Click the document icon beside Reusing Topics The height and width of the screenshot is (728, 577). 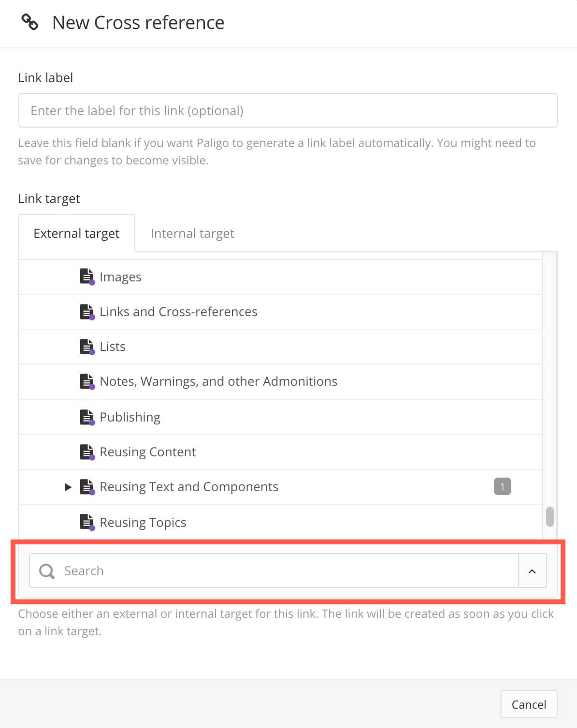tap(87, 522)
